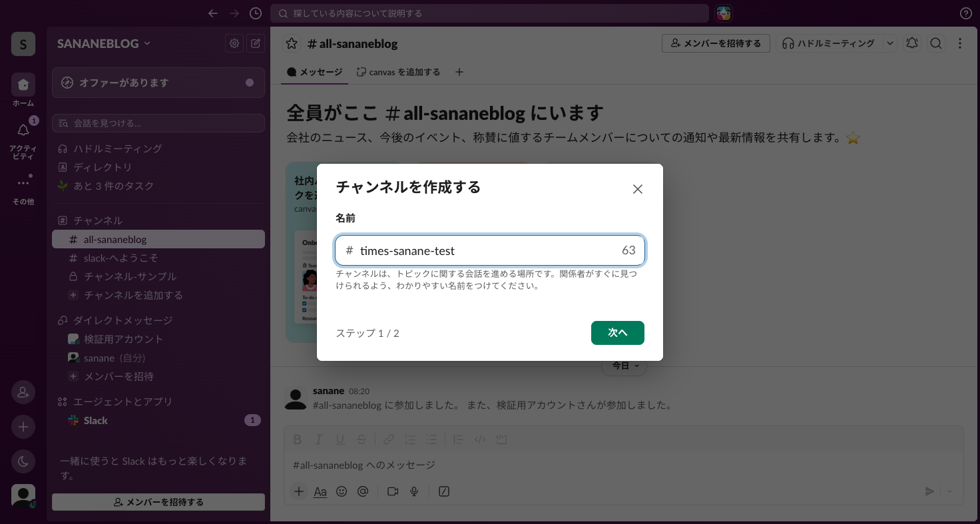Open the emoji picker smiley icon

pyautogui.click(x=342, y=491)
